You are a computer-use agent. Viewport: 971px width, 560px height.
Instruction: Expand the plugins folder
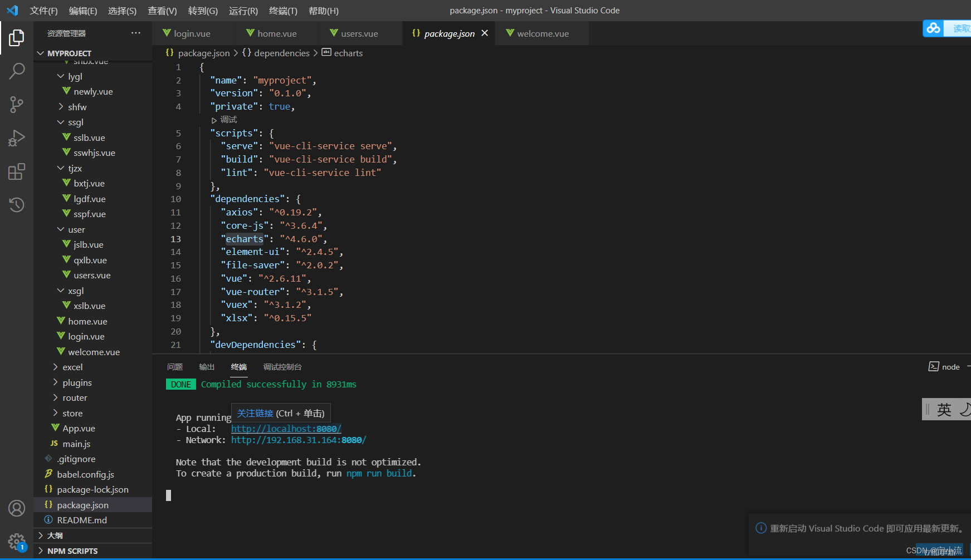(77, 382)
